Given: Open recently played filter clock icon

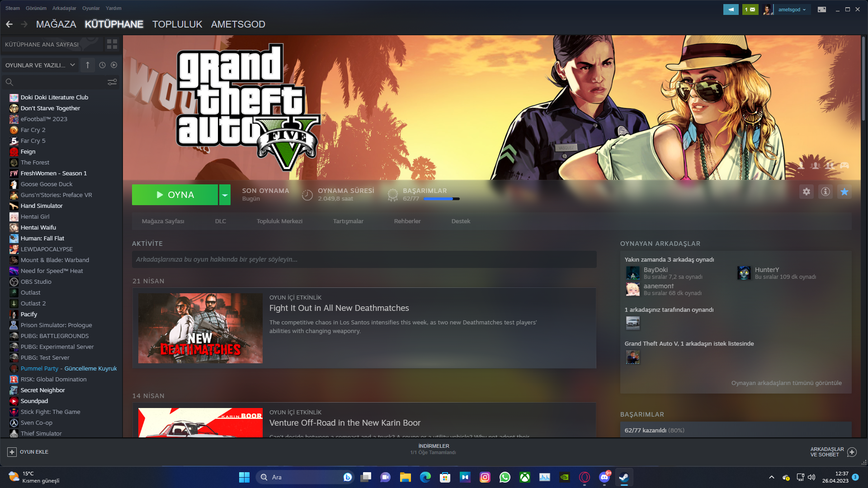Looking at the screenshot, I should (102, 65).
